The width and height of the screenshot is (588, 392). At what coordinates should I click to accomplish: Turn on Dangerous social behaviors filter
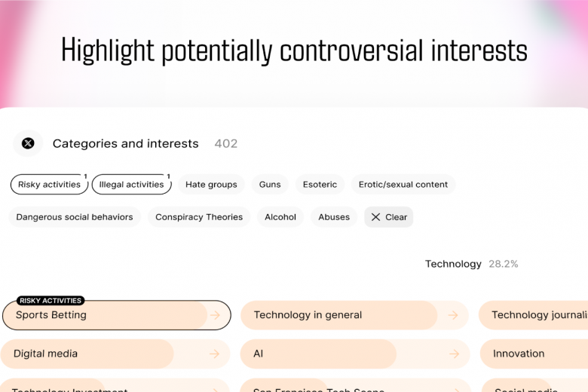(74, 217)
